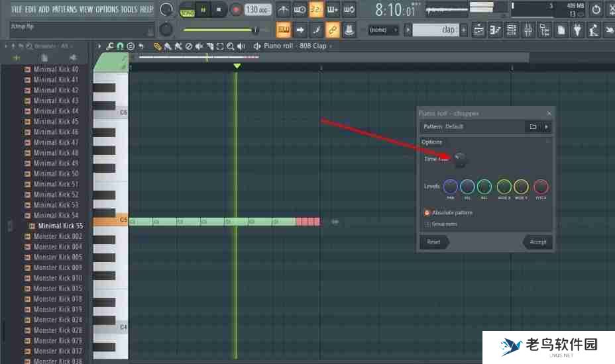Select Minimal Kick 40 sample

[x=56, y=69]
